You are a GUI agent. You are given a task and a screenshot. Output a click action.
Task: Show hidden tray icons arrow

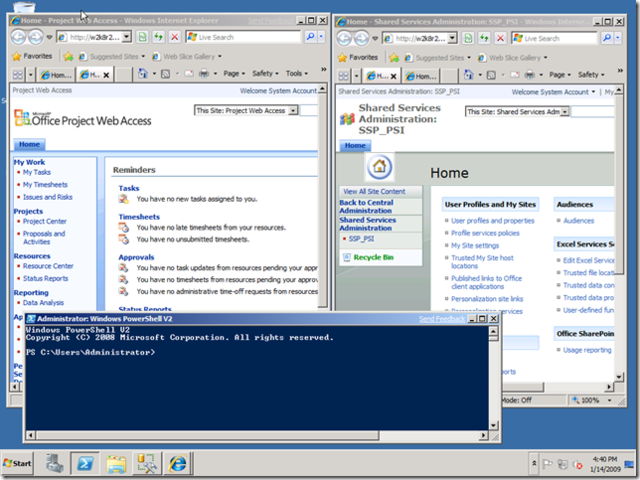[x=534, y=464]
